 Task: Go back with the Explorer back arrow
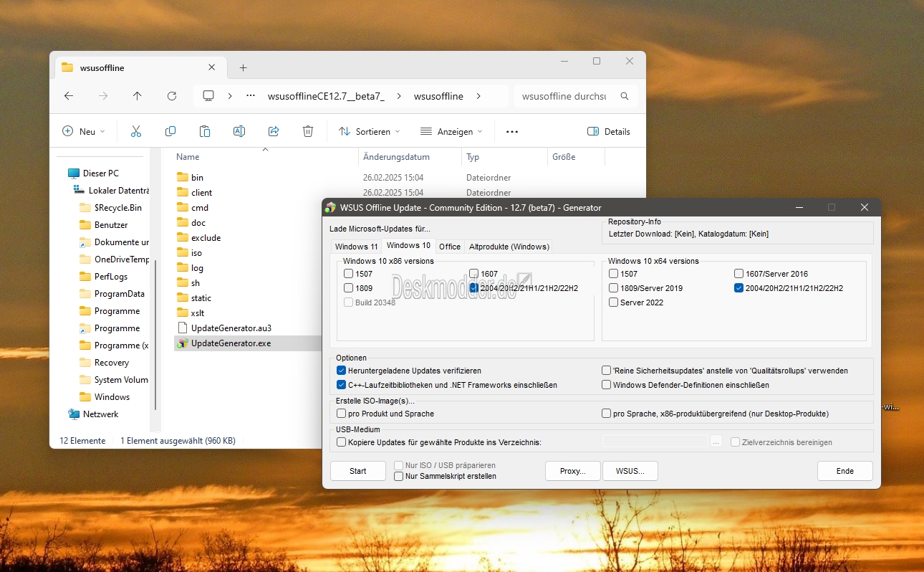click(69, 96)
